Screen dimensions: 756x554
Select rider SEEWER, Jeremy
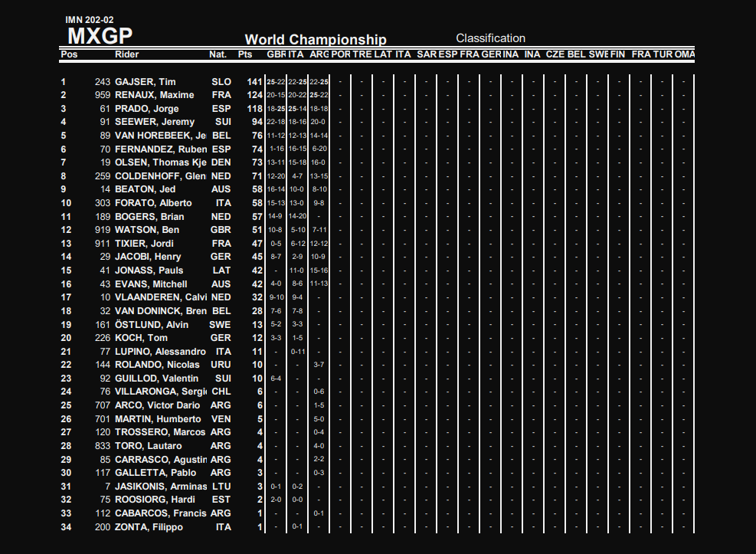point(155,122)
